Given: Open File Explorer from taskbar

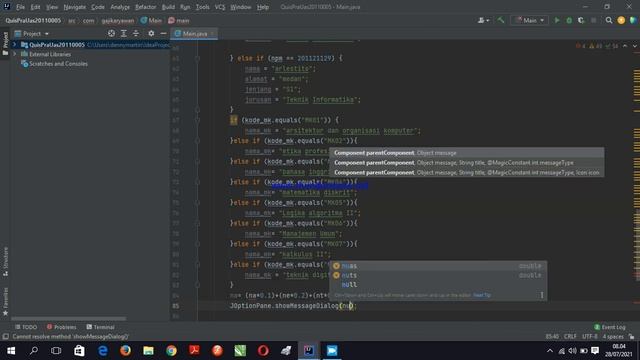Looking at the screenshot, I should tap(148, 351).
